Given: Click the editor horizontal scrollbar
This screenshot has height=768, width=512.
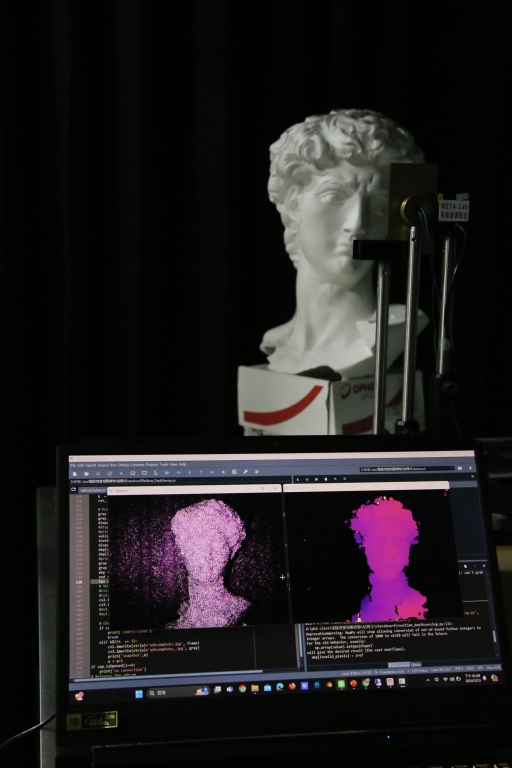Looking at the screenshot, I should pyautogui.click(x=167, y=672).
